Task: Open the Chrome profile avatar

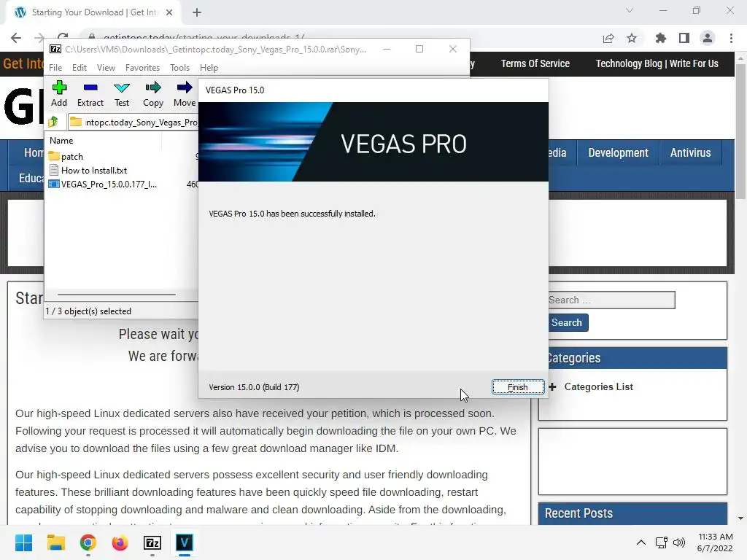Action: pyautogui.click(x=708, y=38)
